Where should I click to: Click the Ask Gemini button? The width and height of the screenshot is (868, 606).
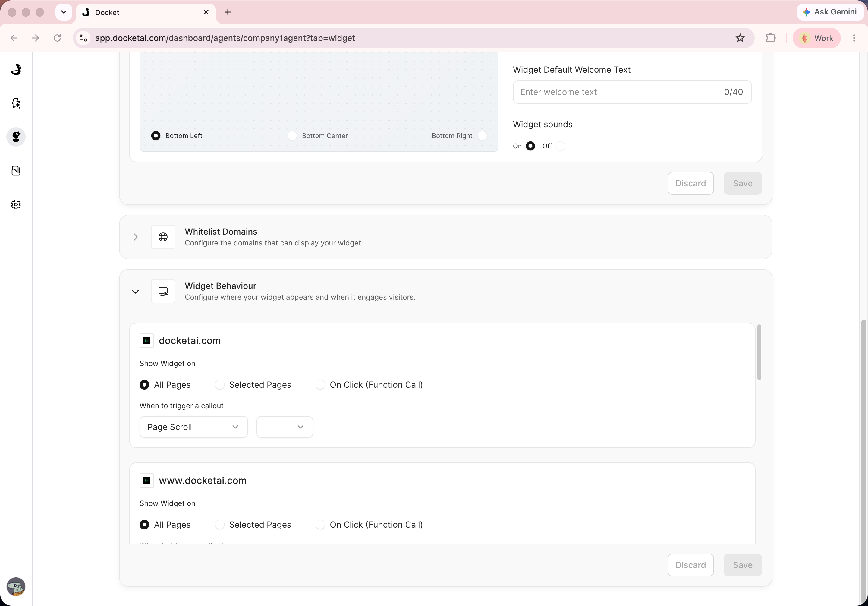point(830,12)
